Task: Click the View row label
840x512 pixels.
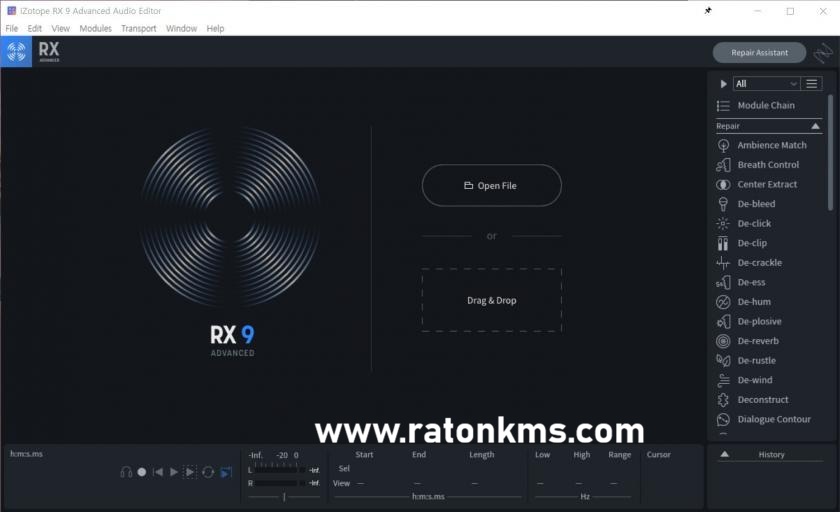Action: click(x=341, y=483)
